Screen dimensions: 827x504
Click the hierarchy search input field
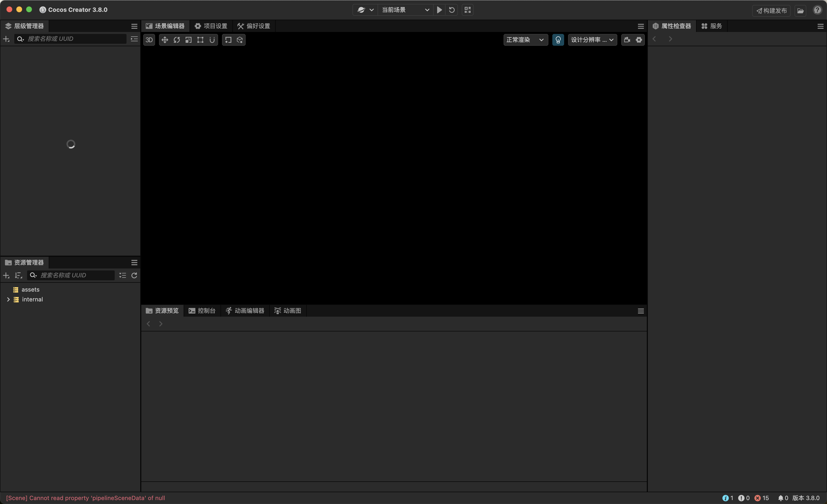(x=76, y=39)
